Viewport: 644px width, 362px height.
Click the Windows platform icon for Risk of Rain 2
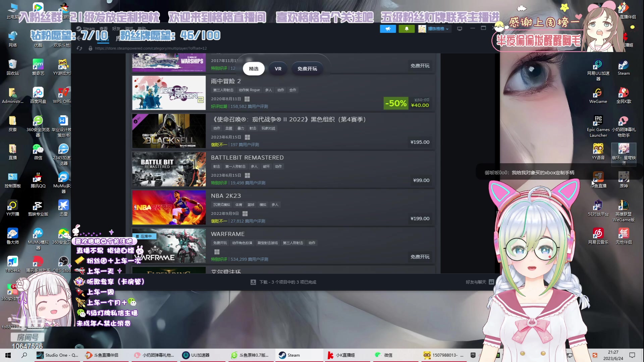(247, 99)
